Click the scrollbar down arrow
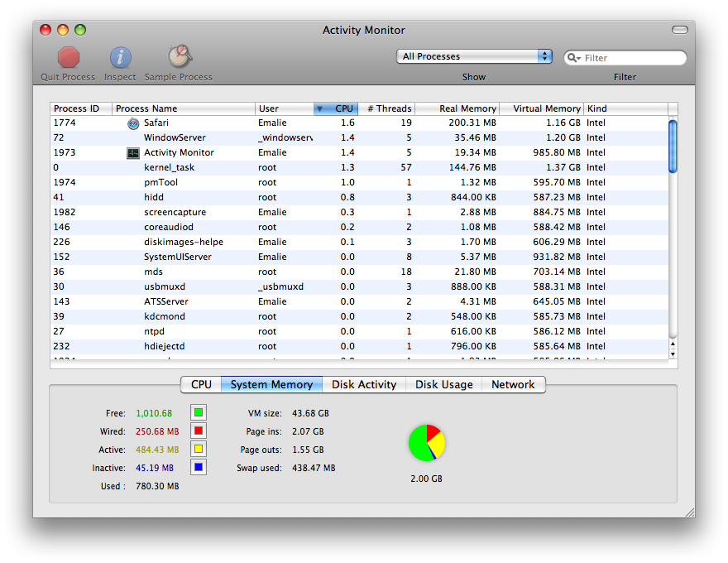728x563 pixels. coord(673,354)
